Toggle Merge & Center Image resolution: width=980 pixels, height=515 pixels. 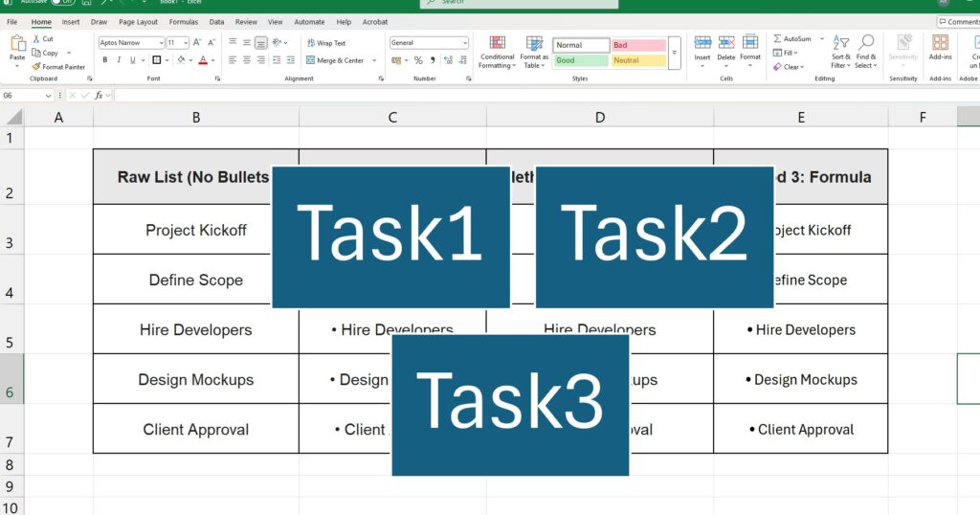[x=336, y=60]
